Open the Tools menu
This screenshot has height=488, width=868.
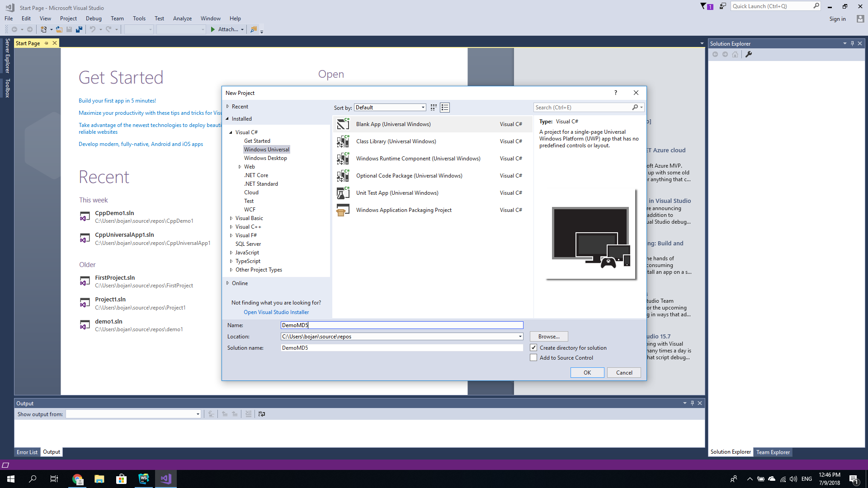[139, 19]
